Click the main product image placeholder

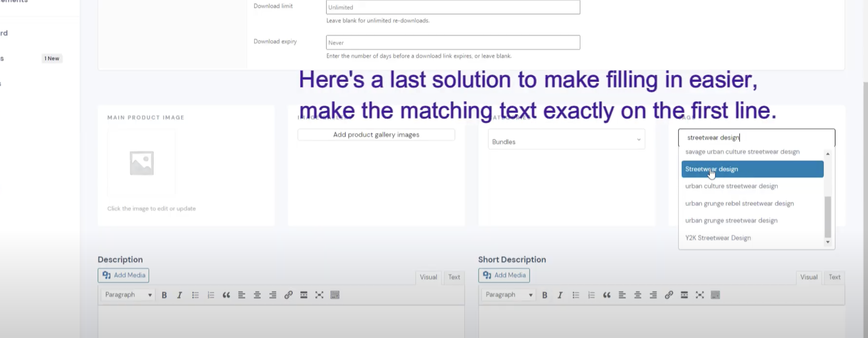pos(142,163)
